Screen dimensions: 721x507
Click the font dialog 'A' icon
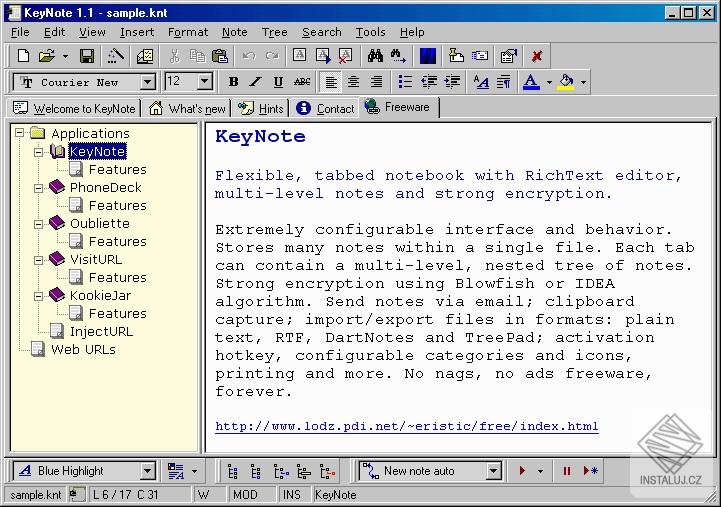pos(481,82)
